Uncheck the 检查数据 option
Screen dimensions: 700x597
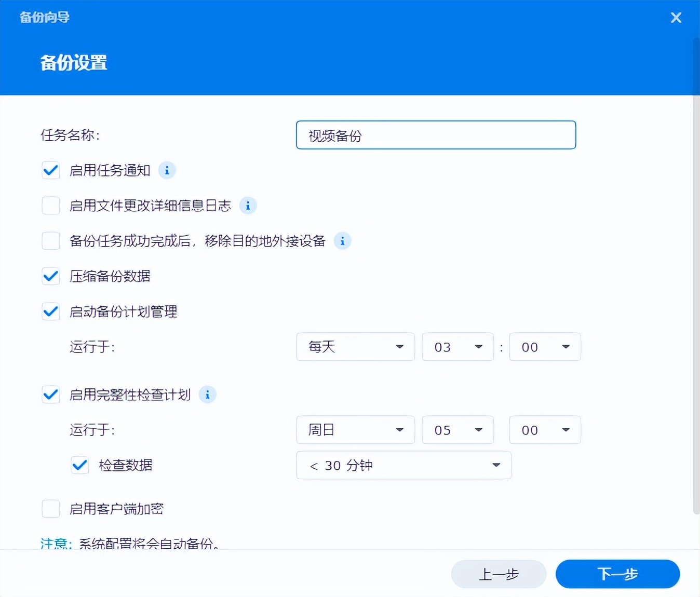click(x=79, y=465)
